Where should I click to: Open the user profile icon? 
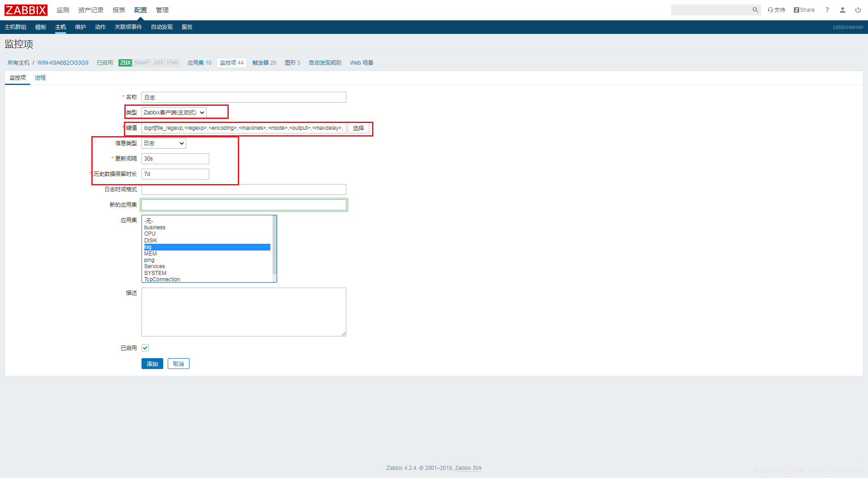pyautogui.click(x=843, y=10)
